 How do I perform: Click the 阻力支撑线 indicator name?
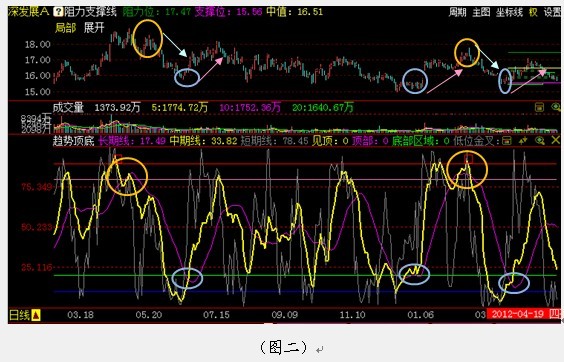pos(90,12)
